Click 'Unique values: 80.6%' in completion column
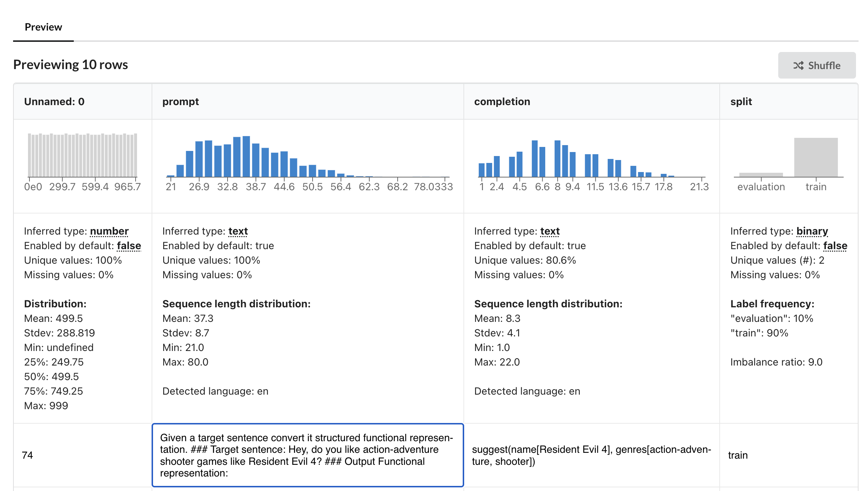Screen dimensions: 868x491 (x=525, y=260)
